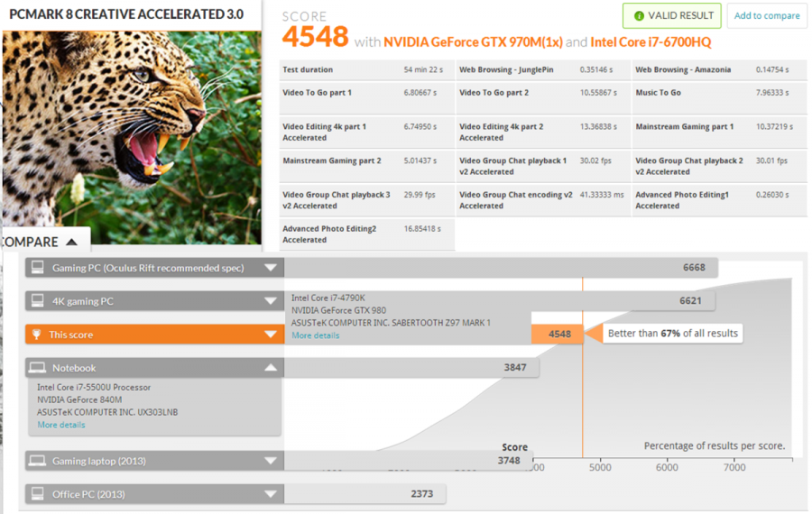This screenshot has width=812, height=514.
Task: Click the 'Web Browsing - Amazonia' label
Action: click(683, 69)
